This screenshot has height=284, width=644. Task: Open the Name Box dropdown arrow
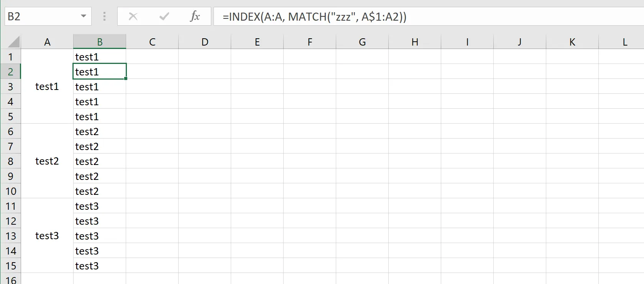pos(83,16)
